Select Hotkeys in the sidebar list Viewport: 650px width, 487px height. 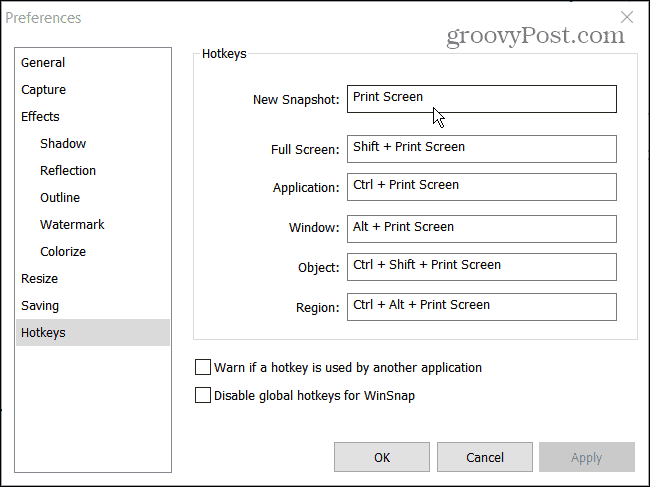tap(43, 332)
